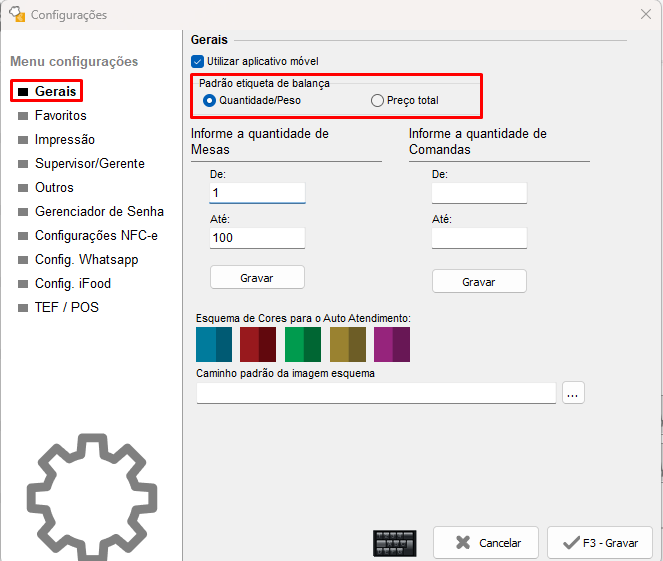This screenshot has height=561, width=663.
Task: Select the Preço total radio option
Action: 377,100
